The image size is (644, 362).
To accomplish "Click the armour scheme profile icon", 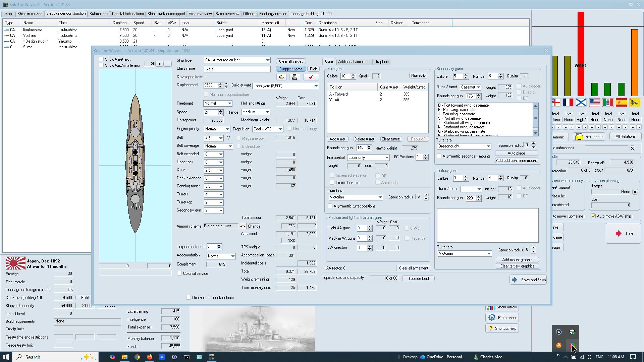I will click(243, 226).
